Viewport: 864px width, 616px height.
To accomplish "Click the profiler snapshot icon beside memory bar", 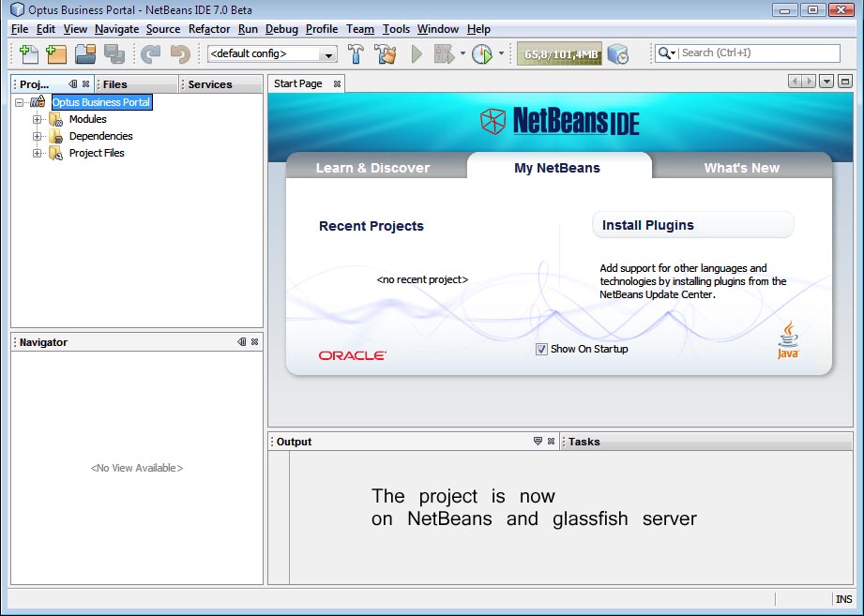I will tap(617, 54).
